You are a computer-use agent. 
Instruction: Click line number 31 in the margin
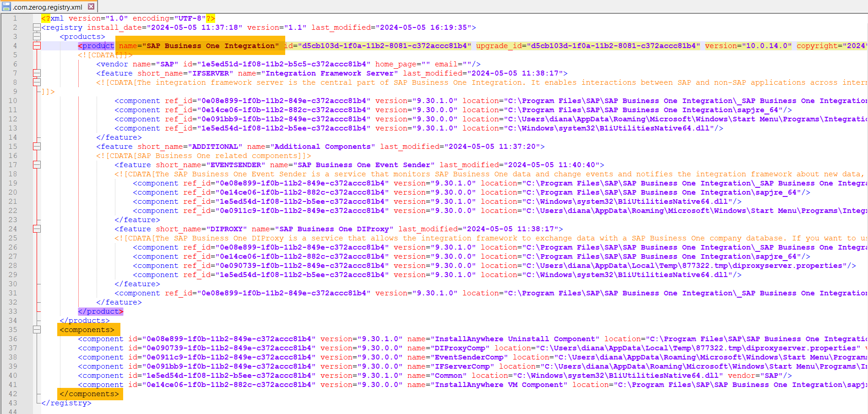click(x=13, y=293)
